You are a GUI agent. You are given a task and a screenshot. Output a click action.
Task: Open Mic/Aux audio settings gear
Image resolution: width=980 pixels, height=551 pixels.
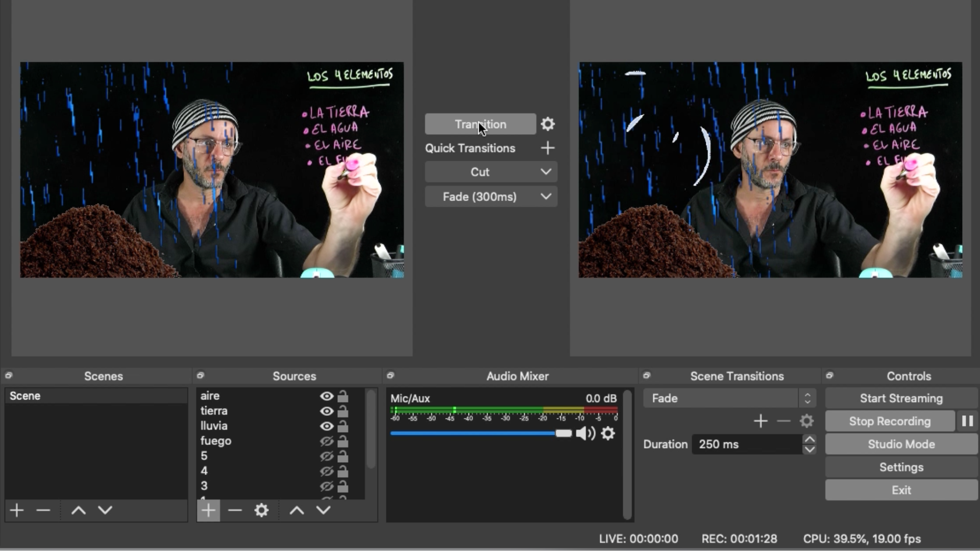click(608, 434)
